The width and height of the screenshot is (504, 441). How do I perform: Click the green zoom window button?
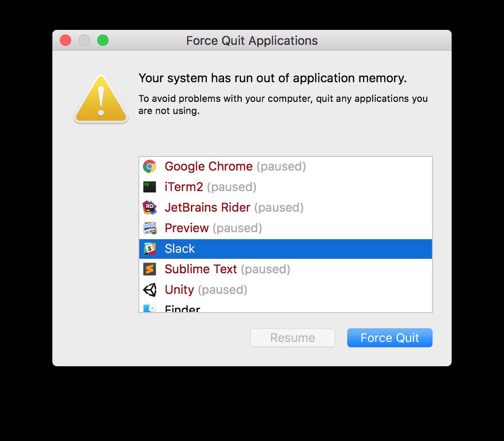click(103, 41)
